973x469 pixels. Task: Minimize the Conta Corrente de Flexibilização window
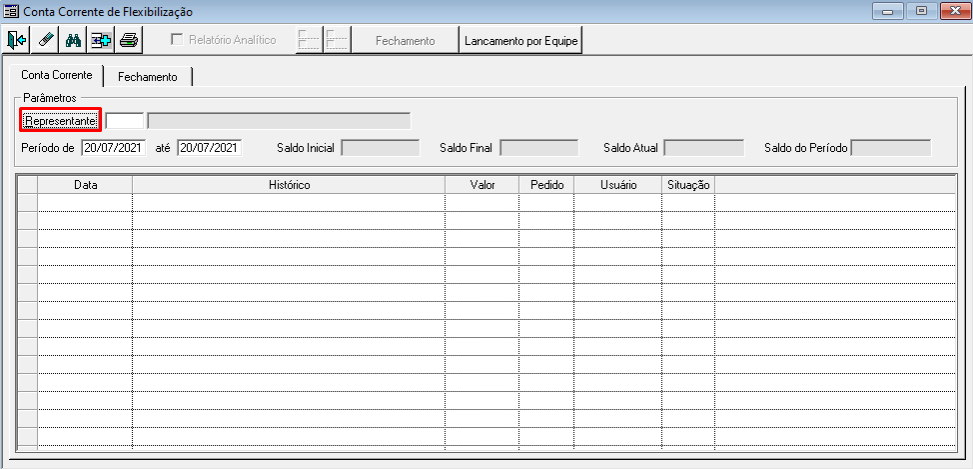coord(889,11)
